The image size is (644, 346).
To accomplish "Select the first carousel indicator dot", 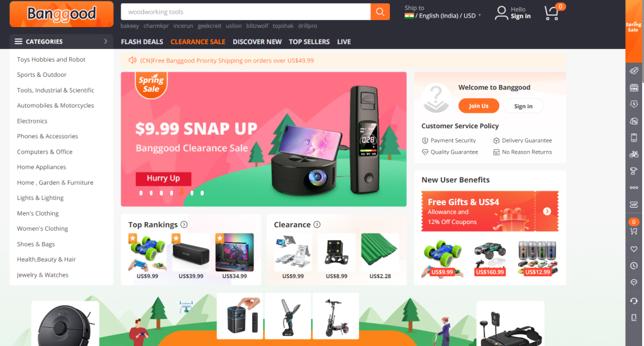I will coord(141,193).
